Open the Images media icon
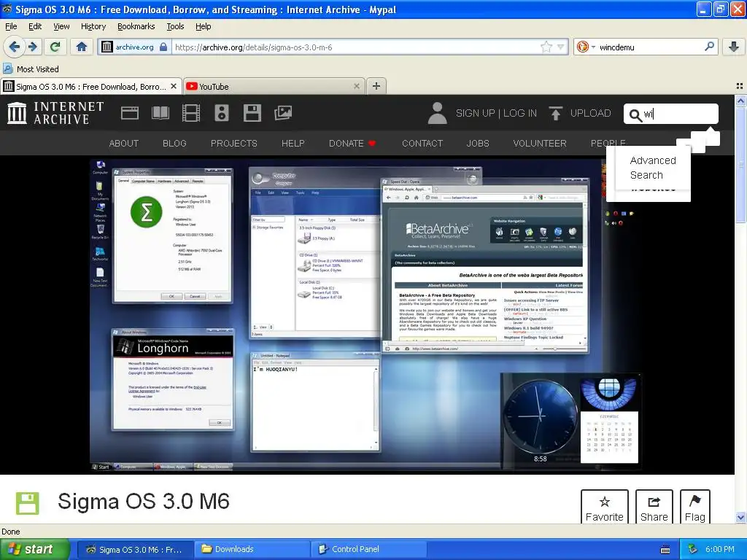 pos(283,113)
